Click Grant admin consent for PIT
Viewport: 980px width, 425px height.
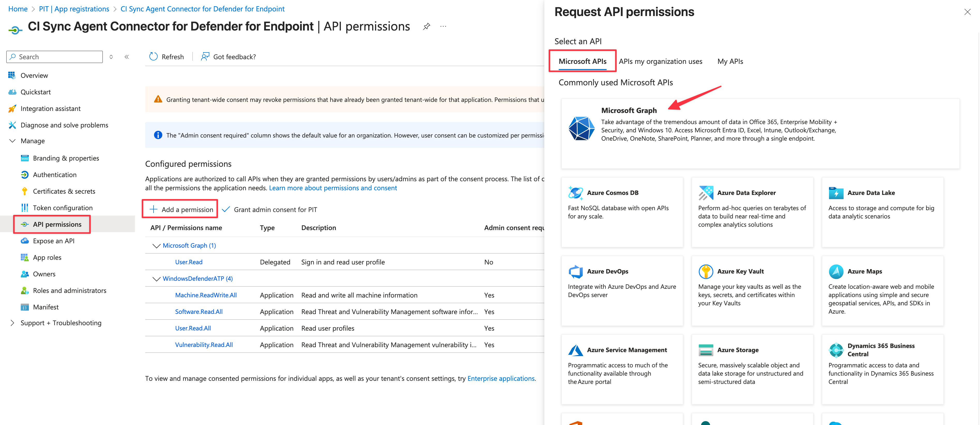[x=269, y=209]
